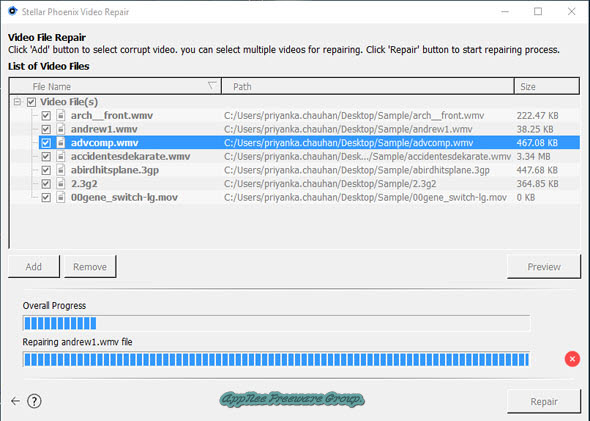The image size is (590, 421).
Task: Click the Stellar Phoenix app logo icon
Action: click(12, 11)
